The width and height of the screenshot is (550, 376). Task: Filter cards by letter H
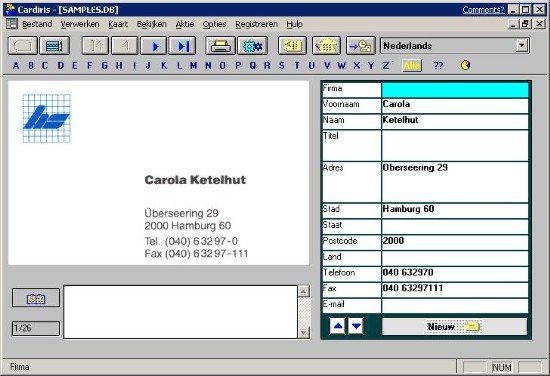pos(119,65)
